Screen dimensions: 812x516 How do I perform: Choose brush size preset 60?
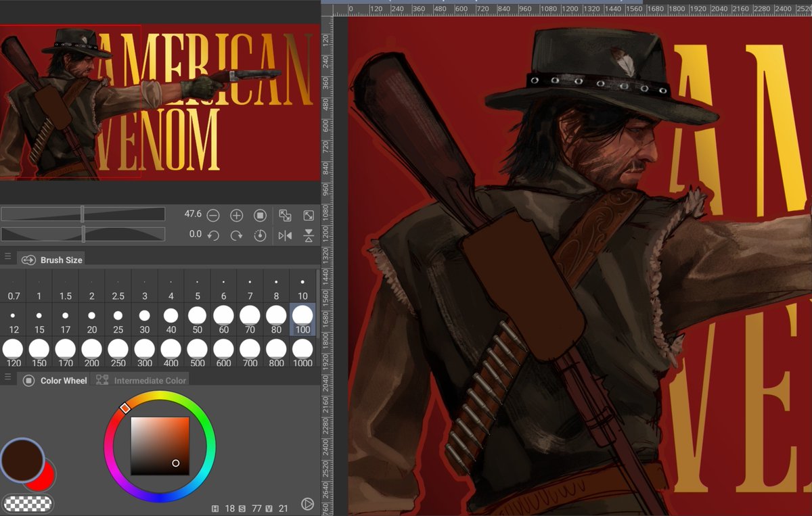tap(224, 320)
